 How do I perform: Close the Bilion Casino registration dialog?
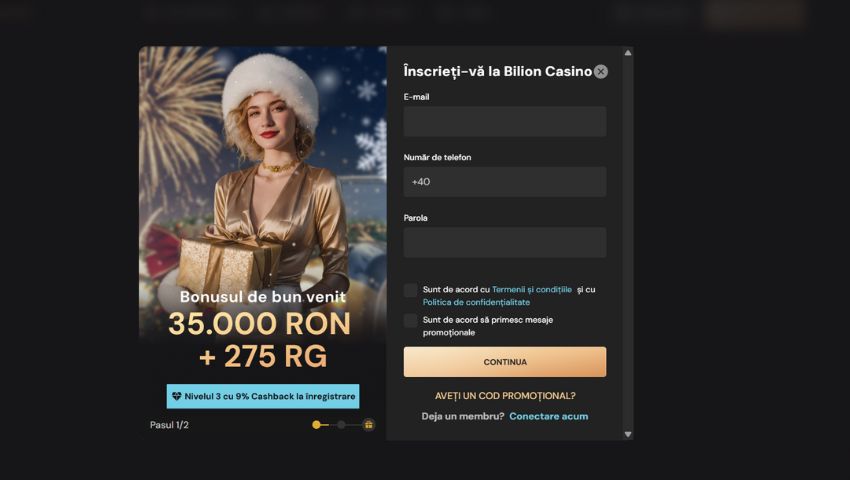click(x=601, y=72)
